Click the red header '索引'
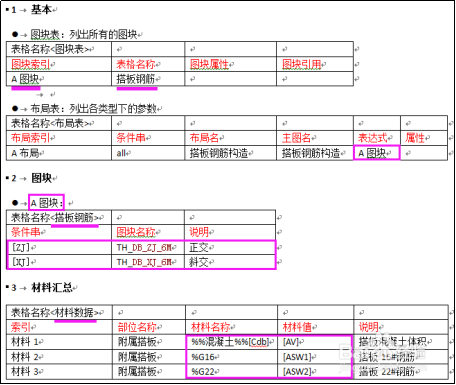 pyautogui.click(x=21, y=327)
